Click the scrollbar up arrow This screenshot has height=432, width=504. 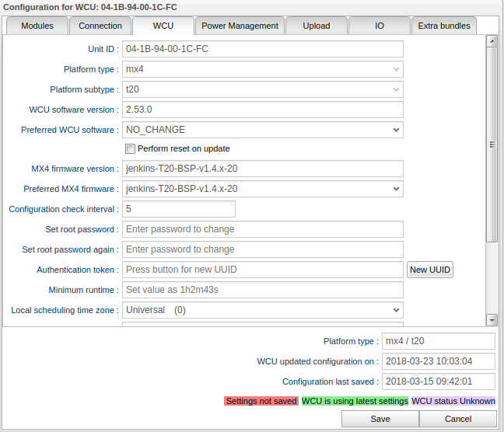tap(492, 41)
